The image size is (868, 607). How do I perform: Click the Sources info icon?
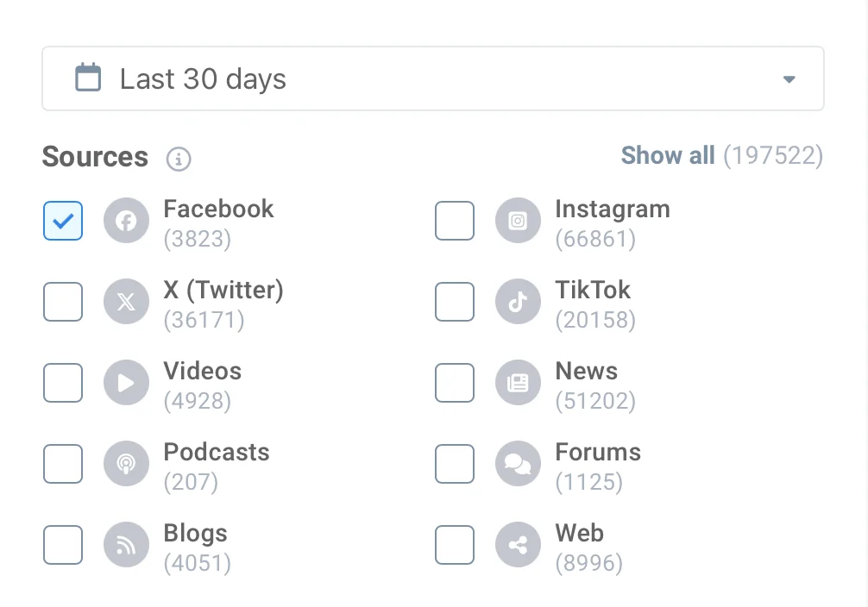[178, 160]
